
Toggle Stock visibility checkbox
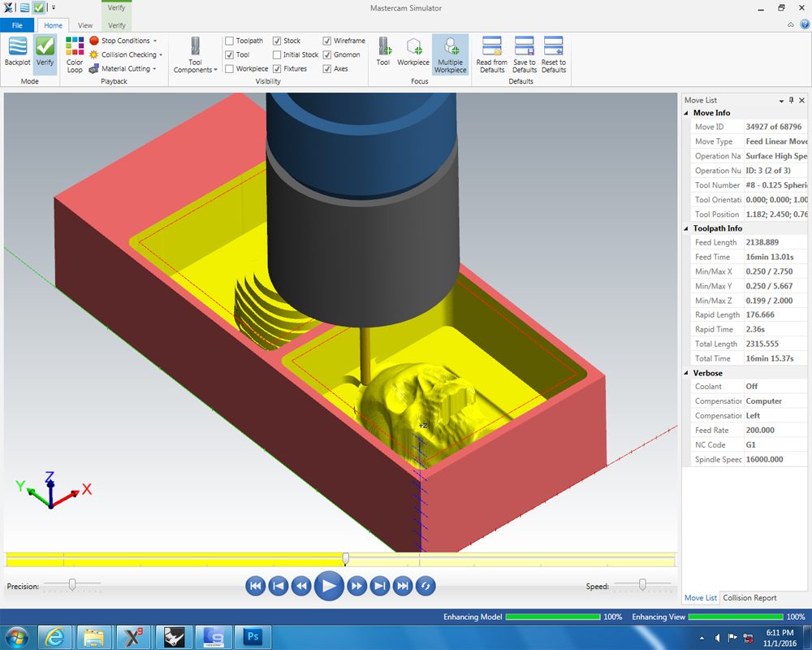point(277,41)
